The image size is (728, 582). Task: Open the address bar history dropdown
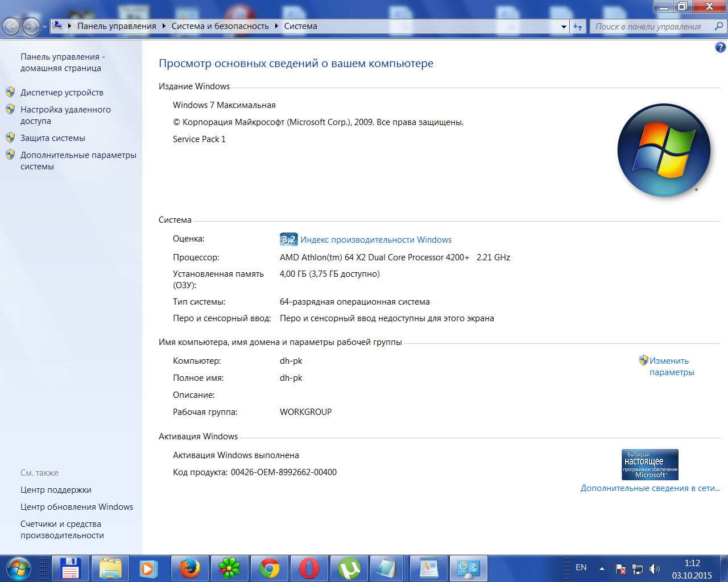pos(564,26)
